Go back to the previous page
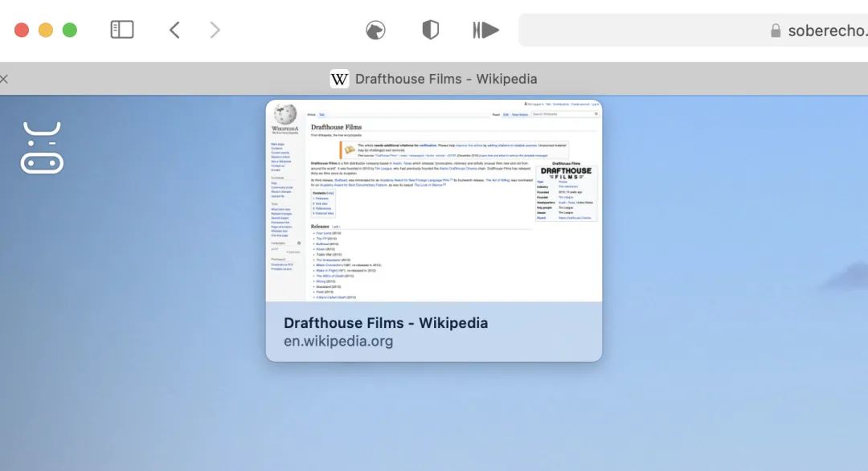This screenshot has height=471, width=868. (174, 30)
